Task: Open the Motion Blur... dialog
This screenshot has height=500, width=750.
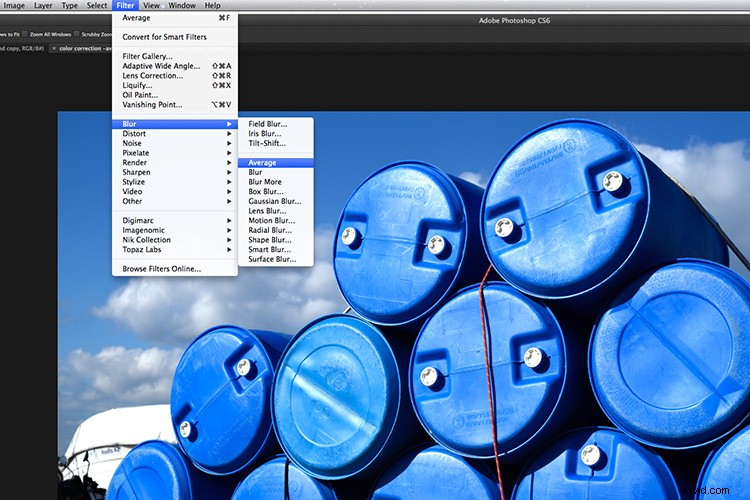Action: pos(276,221)
